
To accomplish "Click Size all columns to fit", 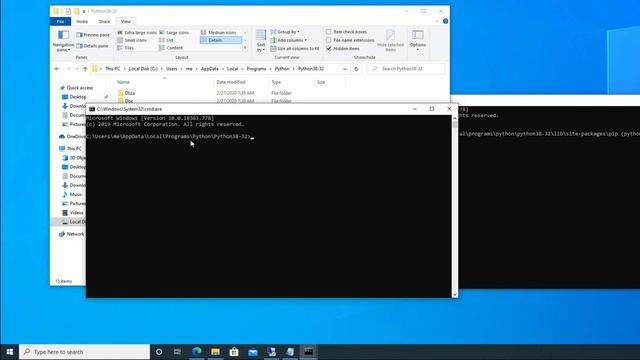I will click(x=295, y=48).
